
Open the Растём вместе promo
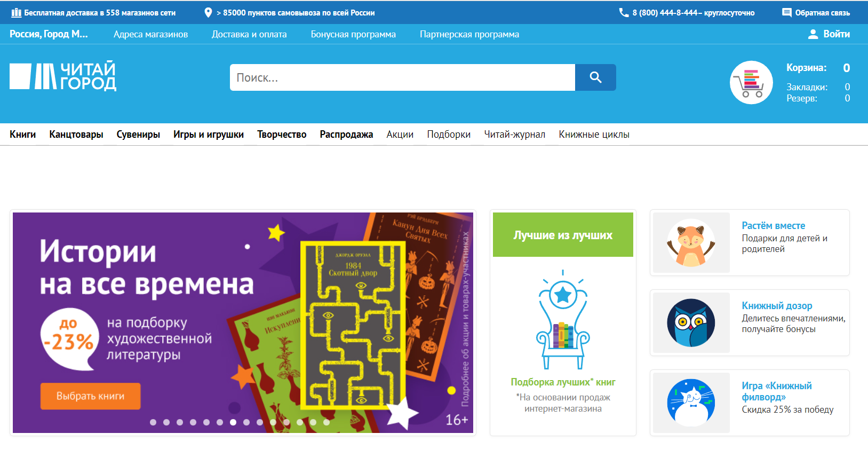pos(774,226)
